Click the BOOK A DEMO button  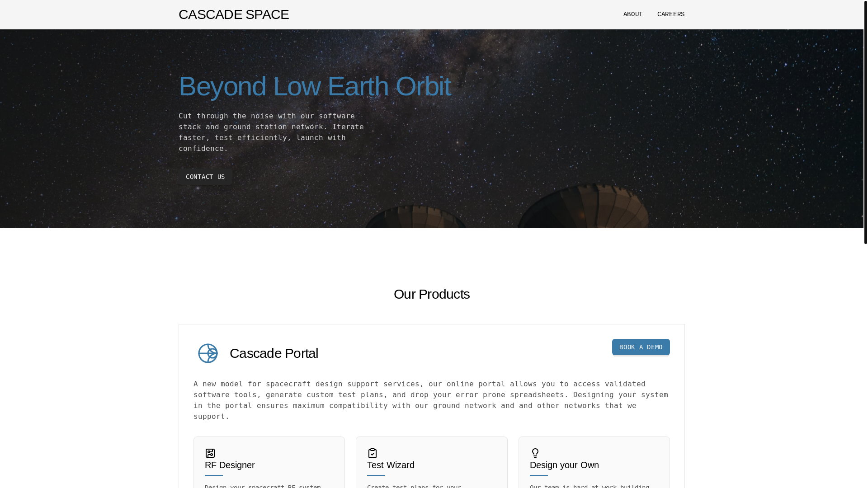pyautogui.click(x=641, y=347)
